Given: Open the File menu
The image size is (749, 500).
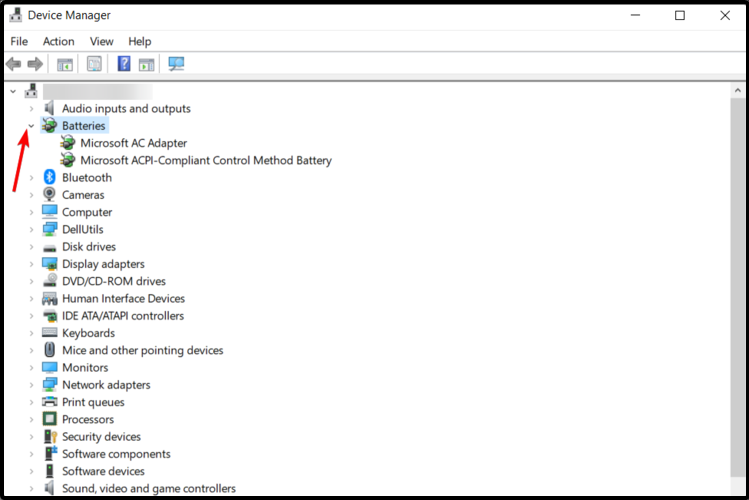Looking at the screenshot, I should tap(19, 42).
